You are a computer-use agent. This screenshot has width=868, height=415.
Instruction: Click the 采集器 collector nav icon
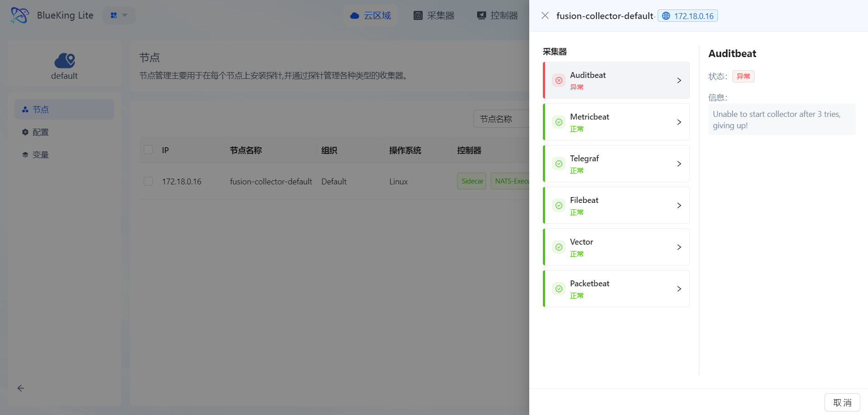tap(418, 16)
